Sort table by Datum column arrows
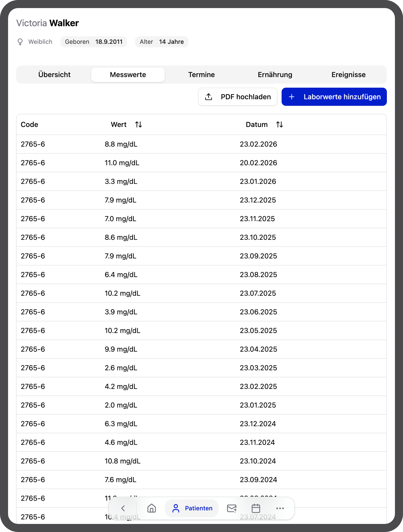 pyautogui.click(x=280, y=124)
